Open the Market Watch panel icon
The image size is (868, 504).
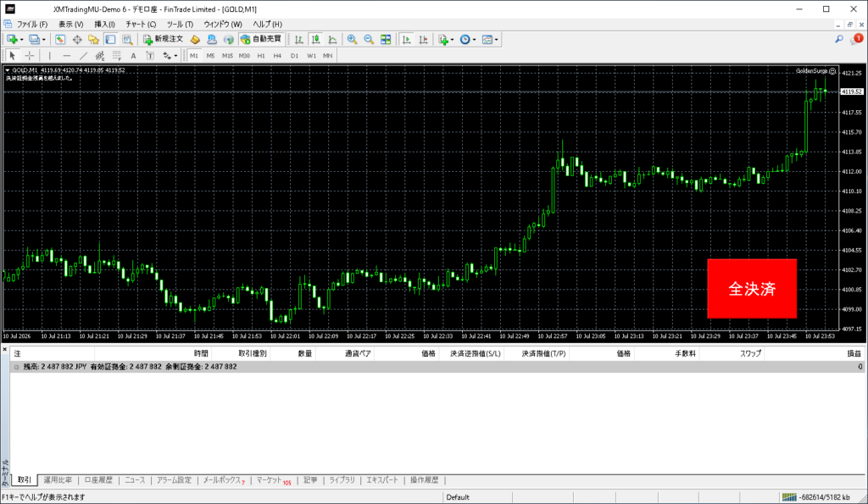pos(60,39)
